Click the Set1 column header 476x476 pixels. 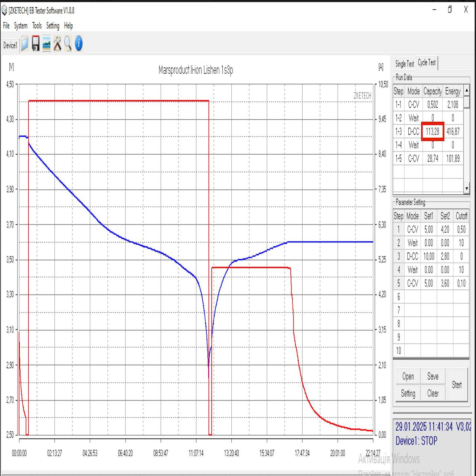pos(429,216)
